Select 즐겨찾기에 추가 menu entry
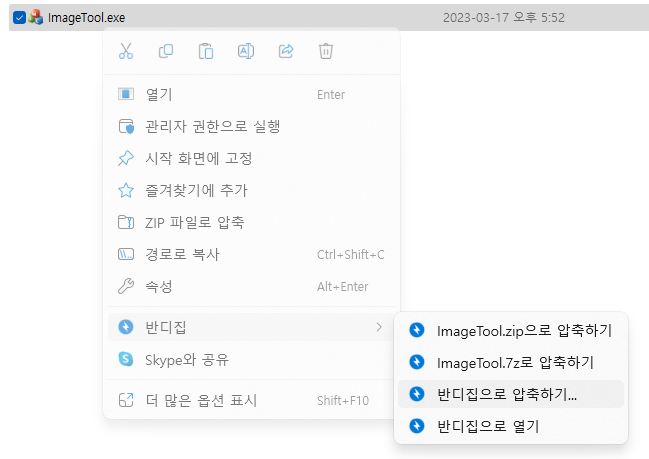Screen dimensions: 649x459 252,190
